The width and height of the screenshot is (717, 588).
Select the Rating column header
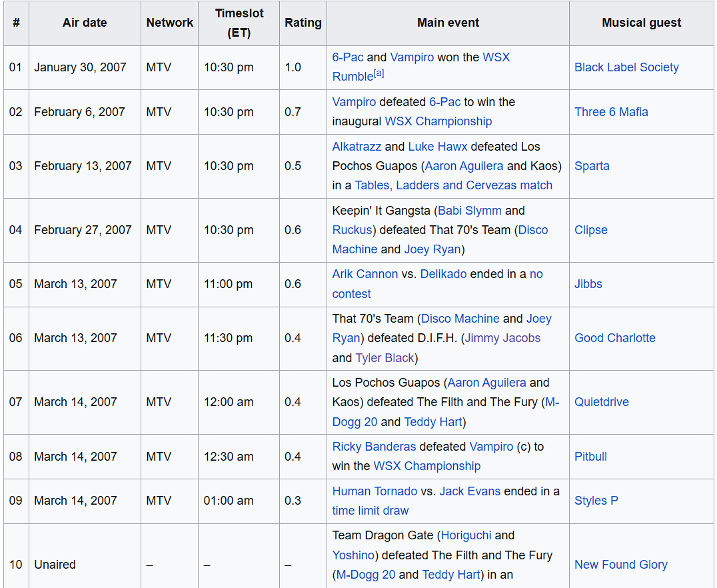303,23
